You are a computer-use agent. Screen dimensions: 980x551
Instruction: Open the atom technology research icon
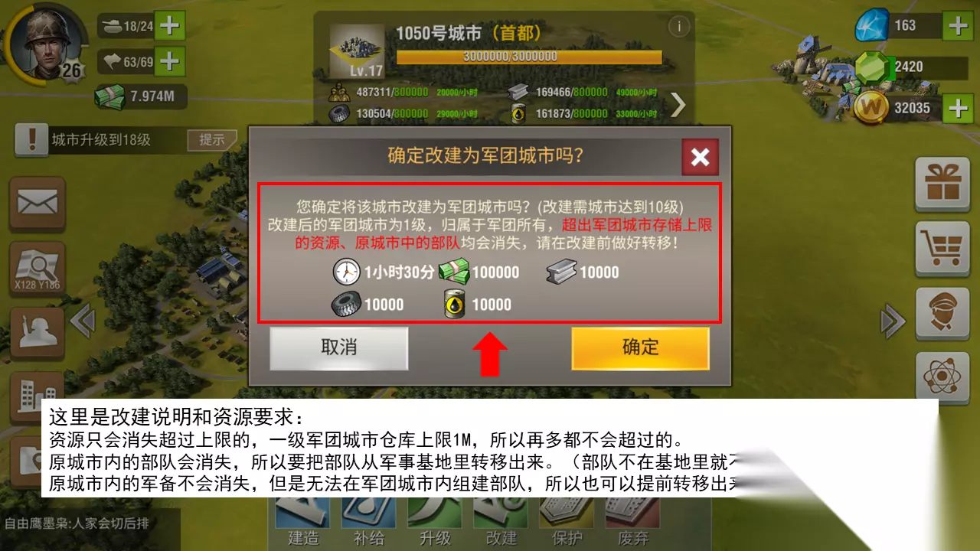942,376
